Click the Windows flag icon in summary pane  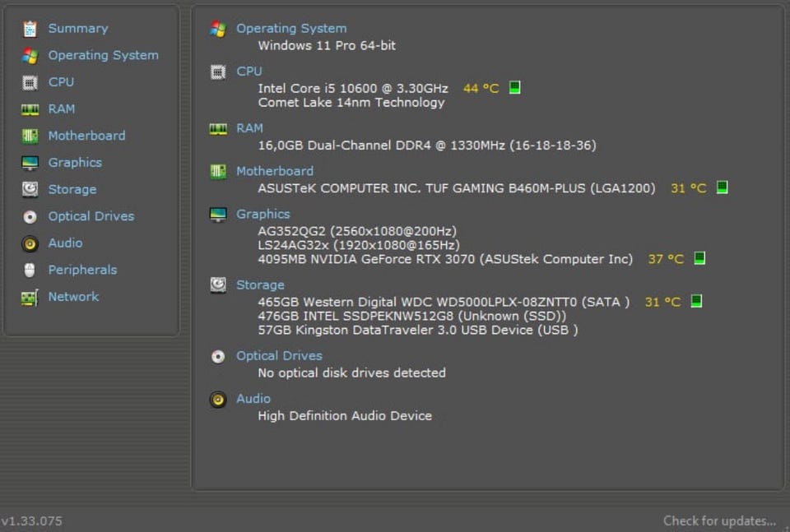tap(217, 29)
